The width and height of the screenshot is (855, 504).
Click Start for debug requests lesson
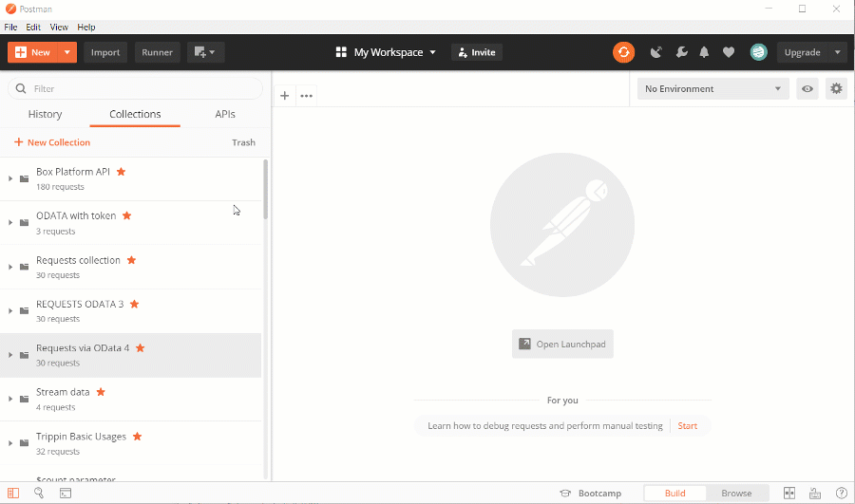687,426
